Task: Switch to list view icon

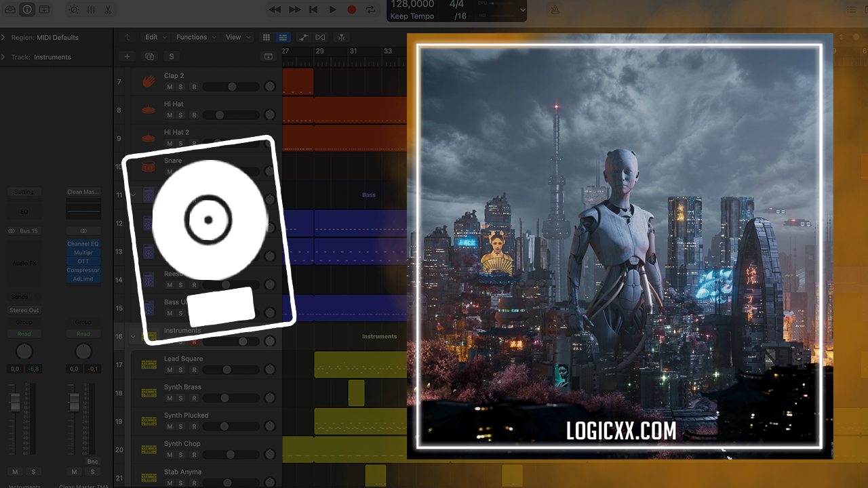Action: click(283, 37)
